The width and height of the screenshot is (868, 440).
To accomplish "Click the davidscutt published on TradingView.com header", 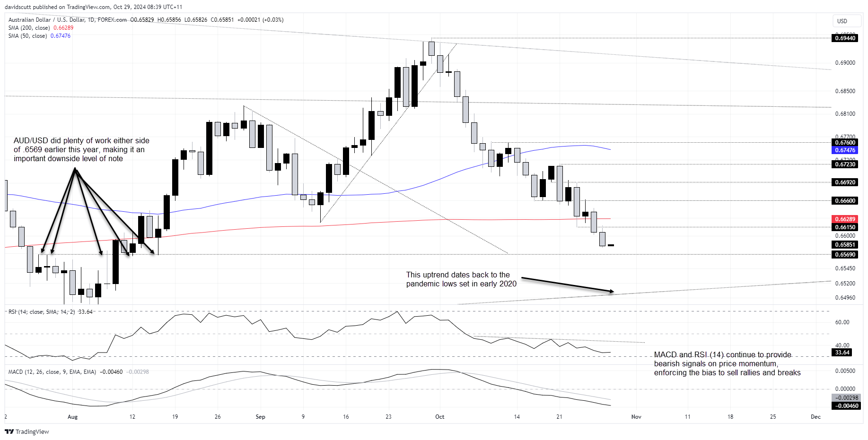I will click(93, 7).
